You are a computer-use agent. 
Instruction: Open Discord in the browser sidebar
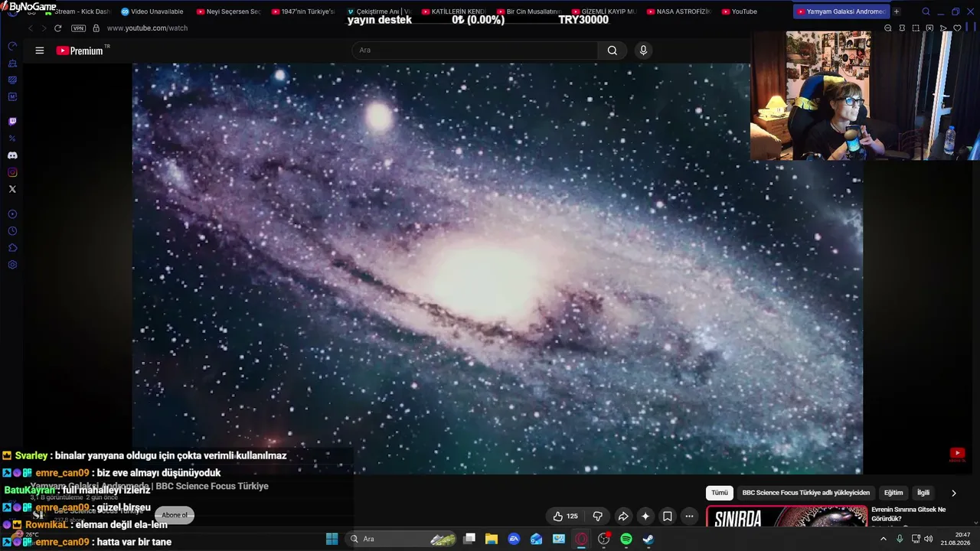tap(12, 155)
